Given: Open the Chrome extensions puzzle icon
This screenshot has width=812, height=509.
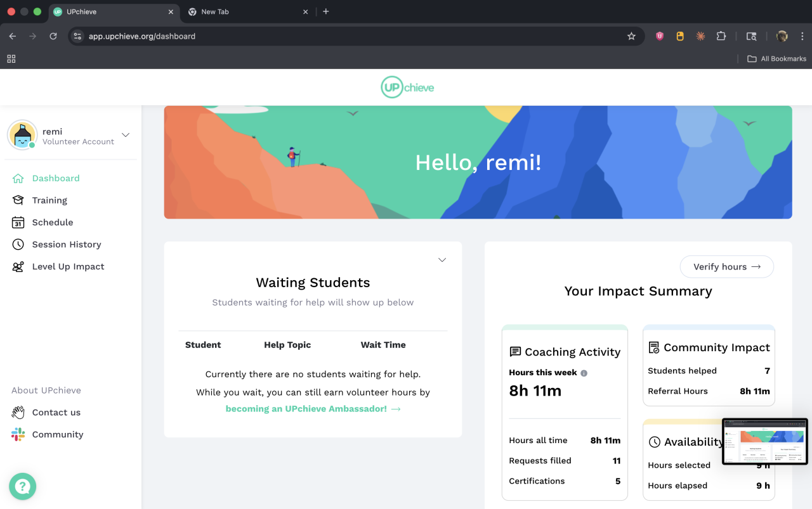Looking at the screenshot, I should point(721,36).
